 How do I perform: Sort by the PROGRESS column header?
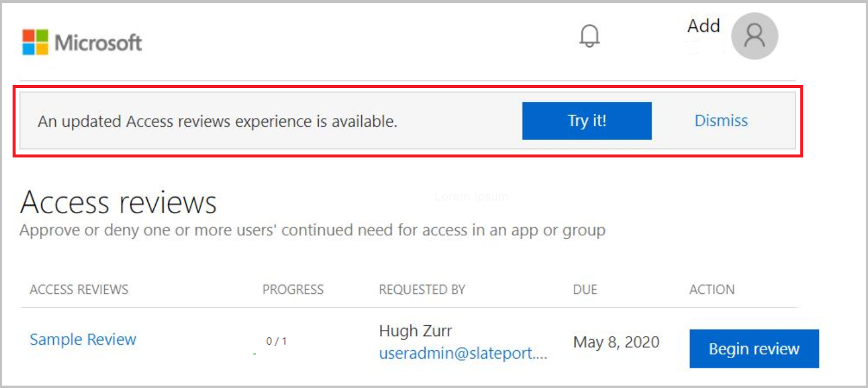point(293,290)
